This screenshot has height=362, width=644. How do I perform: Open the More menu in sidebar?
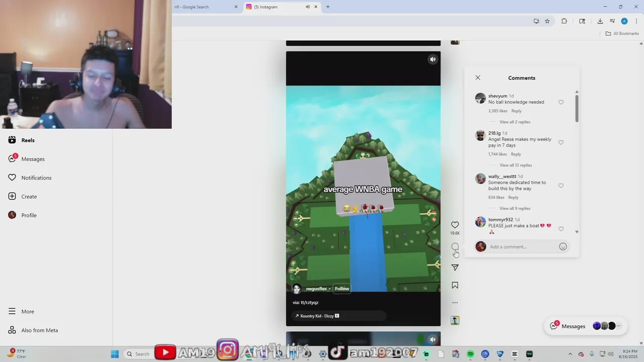(21, 311)
